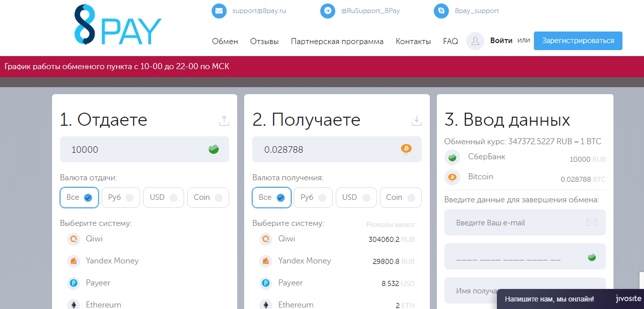Choose Yandex Money icon in give list
This screenshot has height=309, width=644.
click(x=74, y=261)
